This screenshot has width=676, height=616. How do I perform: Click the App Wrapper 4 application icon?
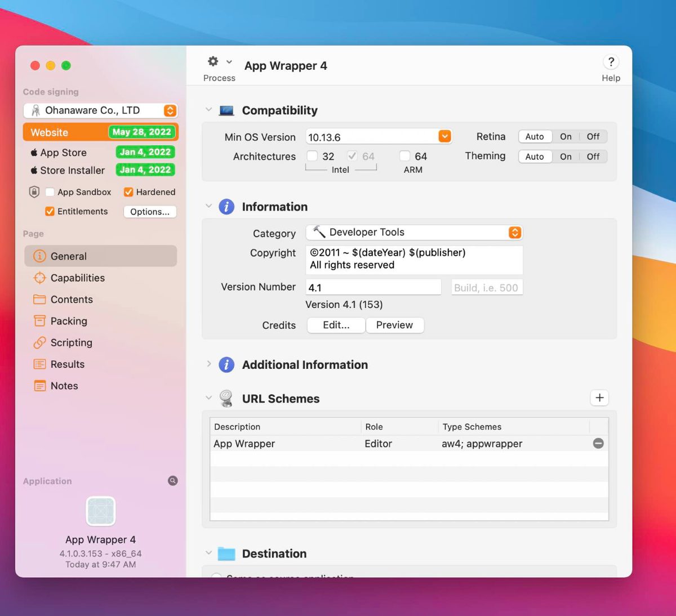click(x=101, y=511)
